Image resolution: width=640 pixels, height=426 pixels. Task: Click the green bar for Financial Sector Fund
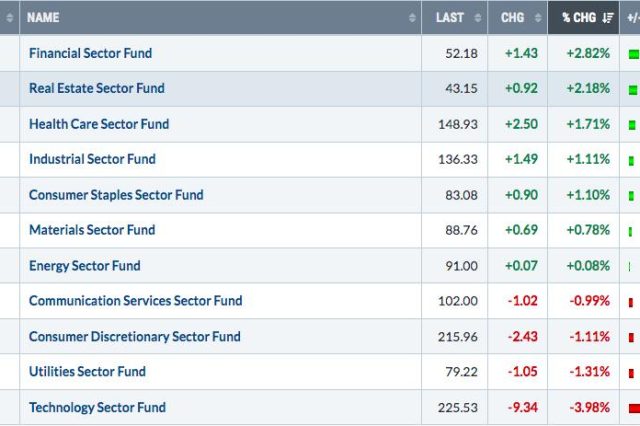pos(633,53)
